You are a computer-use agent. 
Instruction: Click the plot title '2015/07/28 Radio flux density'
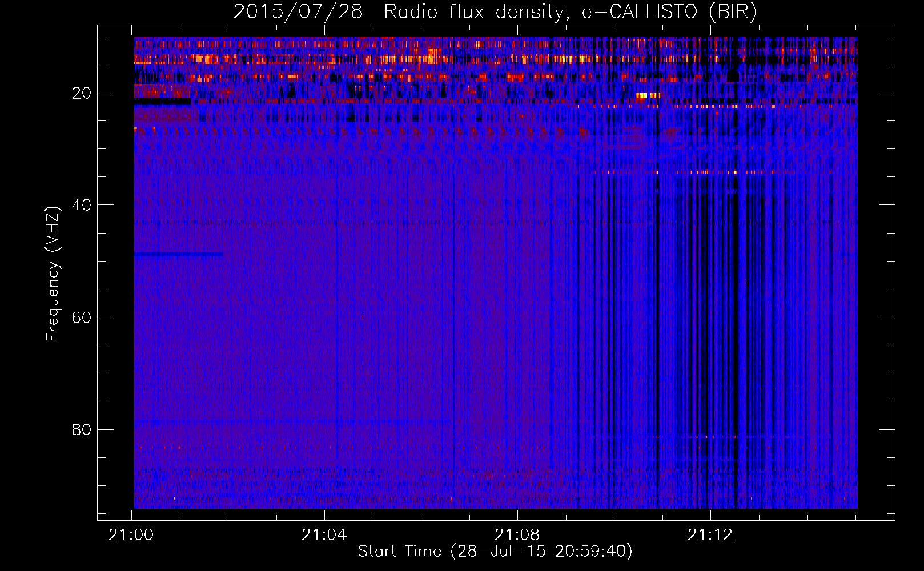click(x=495, y=12)
